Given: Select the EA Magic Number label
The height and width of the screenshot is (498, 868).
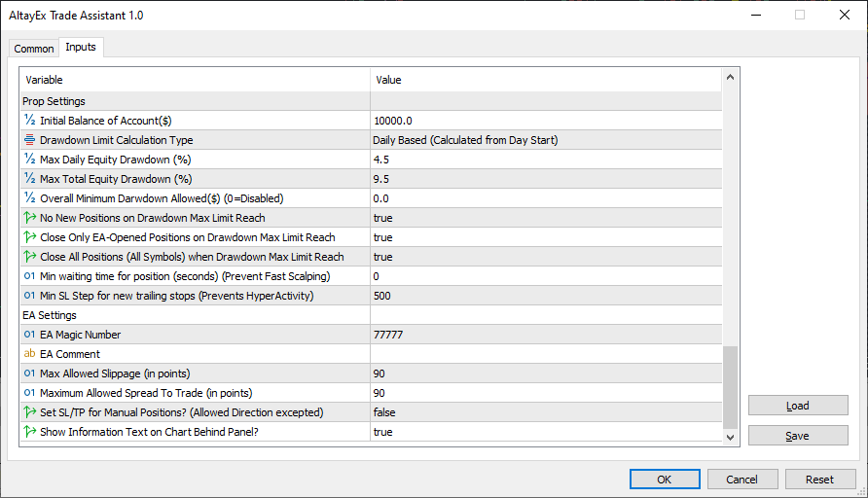Looking at the screenshot, I should [80, 335].
